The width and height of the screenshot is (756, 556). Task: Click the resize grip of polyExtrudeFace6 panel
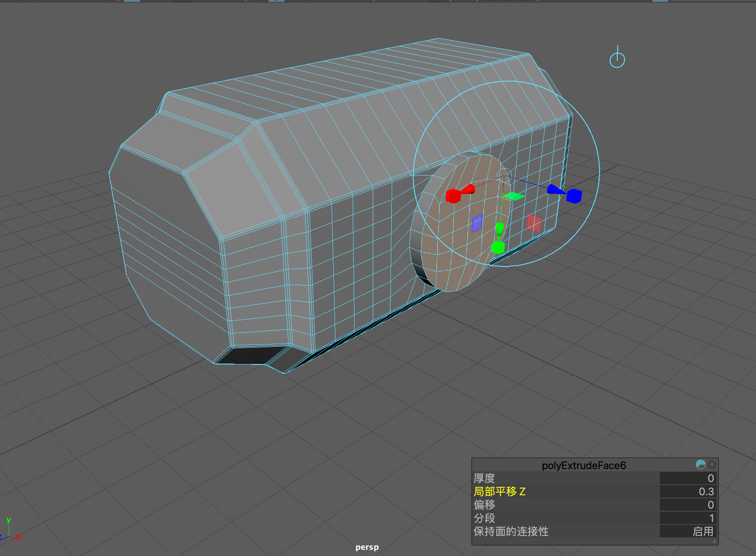(x=714, y=541)
